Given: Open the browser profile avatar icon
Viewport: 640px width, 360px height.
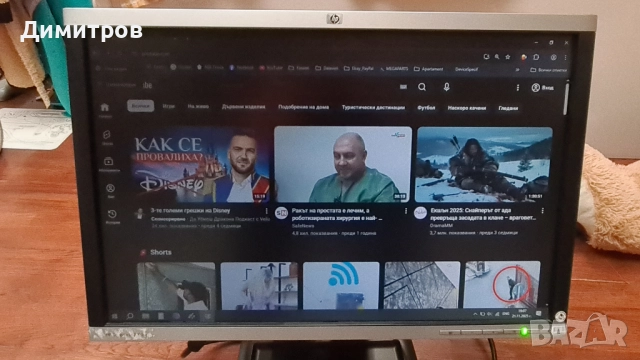Looking at the screenshot, I should [553, 58].
